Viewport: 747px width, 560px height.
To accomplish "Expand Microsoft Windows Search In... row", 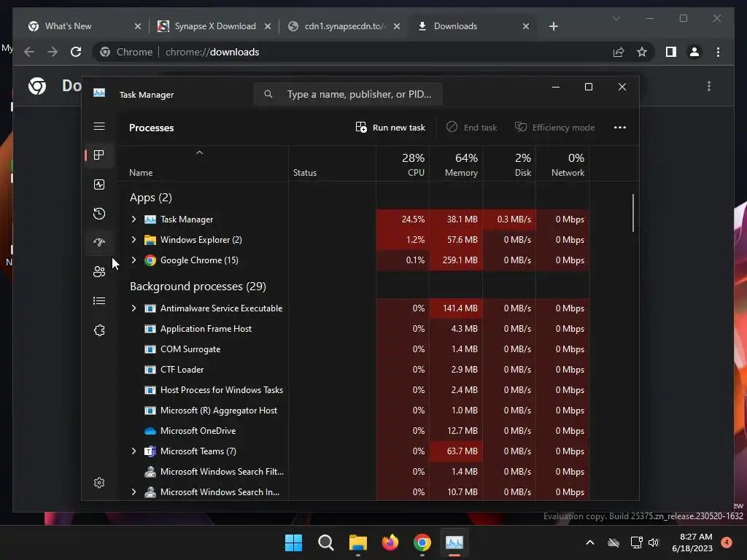I will [x=134, y=492].
